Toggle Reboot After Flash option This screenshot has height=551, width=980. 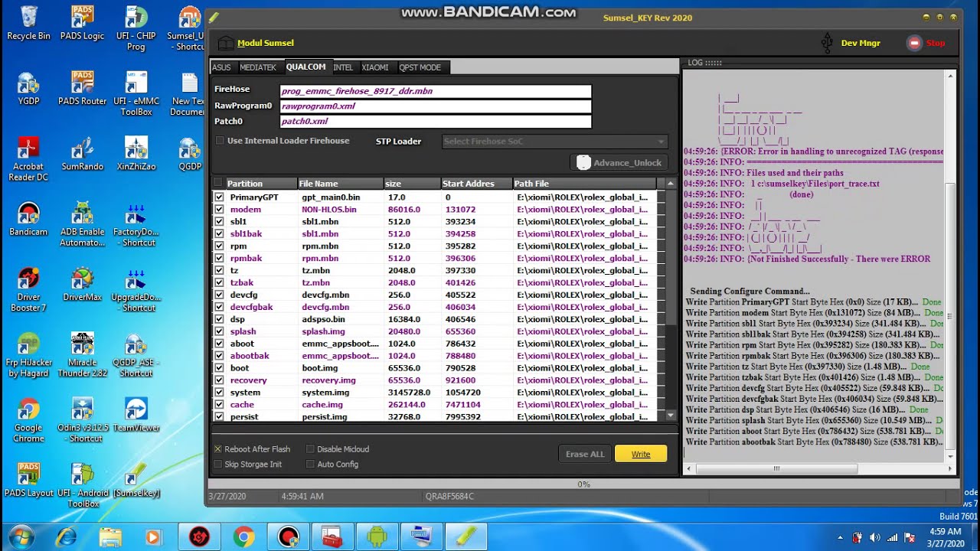pyautogui.click(x=217, y=449)
